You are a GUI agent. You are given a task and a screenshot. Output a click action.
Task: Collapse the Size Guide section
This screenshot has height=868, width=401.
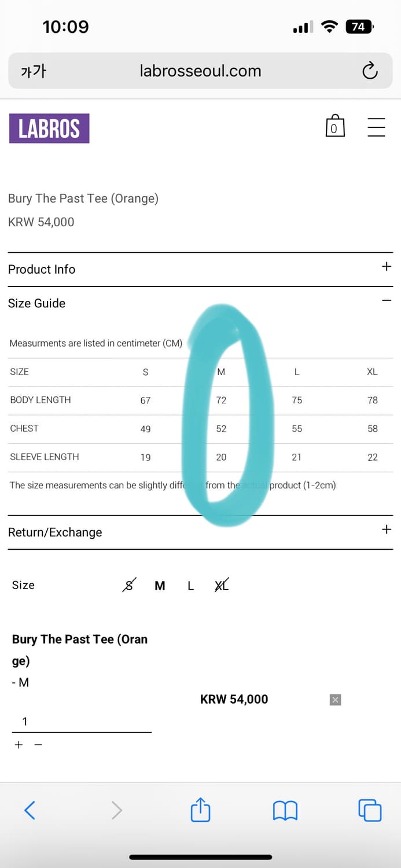tap(200, 303)
